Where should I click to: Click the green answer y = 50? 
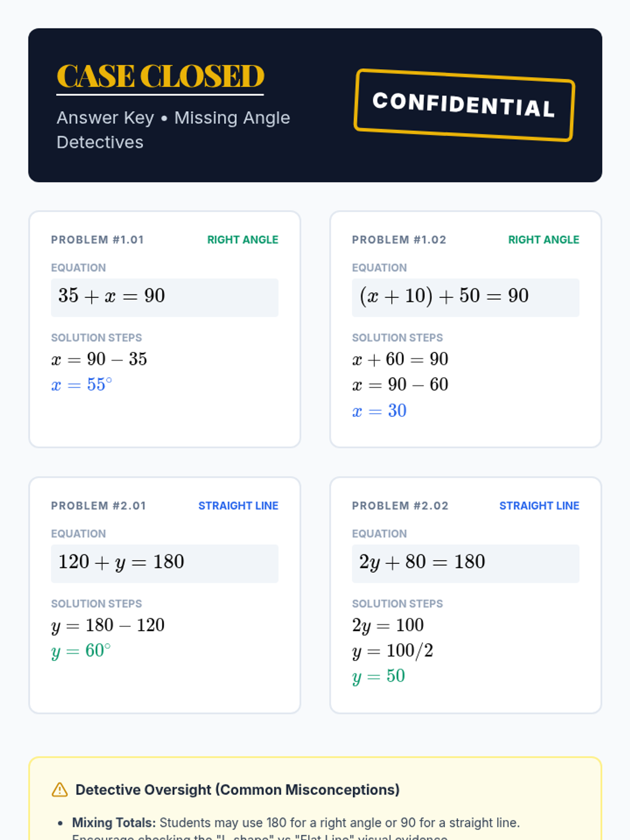[x=379, y=676]
